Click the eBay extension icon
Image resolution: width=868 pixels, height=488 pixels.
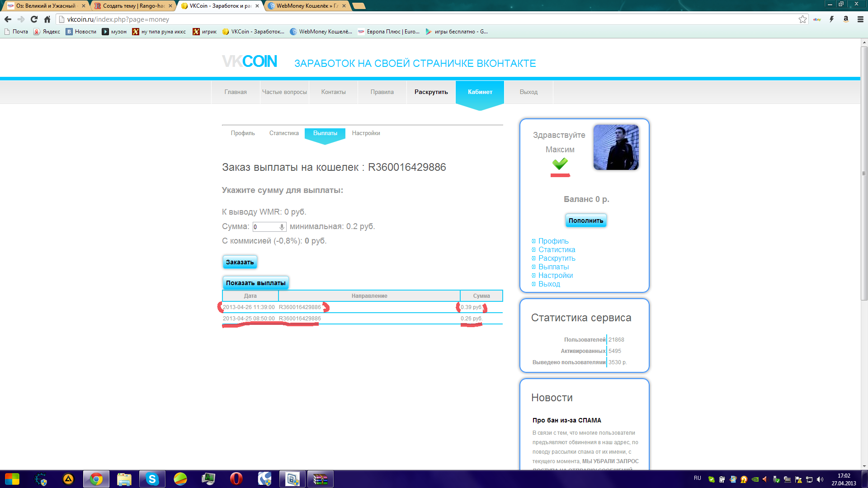[x=817, y=19]
